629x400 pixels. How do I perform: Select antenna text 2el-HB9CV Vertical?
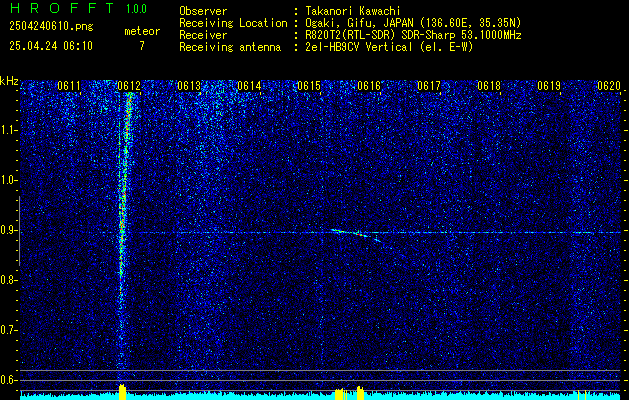point(359,47)
